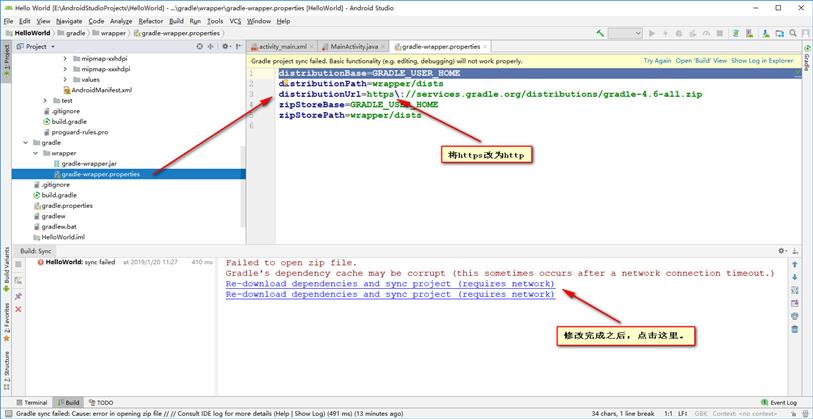Click Open 'Build' View link
The width and height of the screenshot is (813, 419).
pyautogui.click(x=701, y=61)
